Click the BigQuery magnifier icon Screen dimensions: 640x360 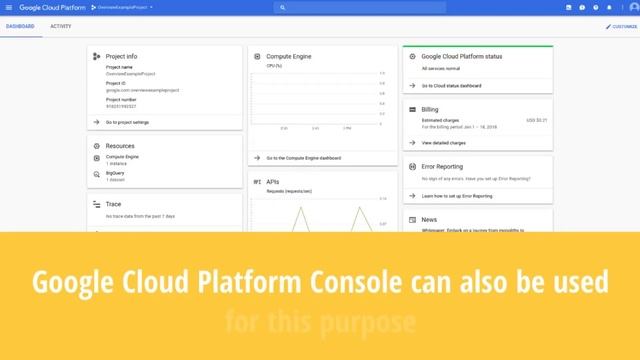[97, 175]
